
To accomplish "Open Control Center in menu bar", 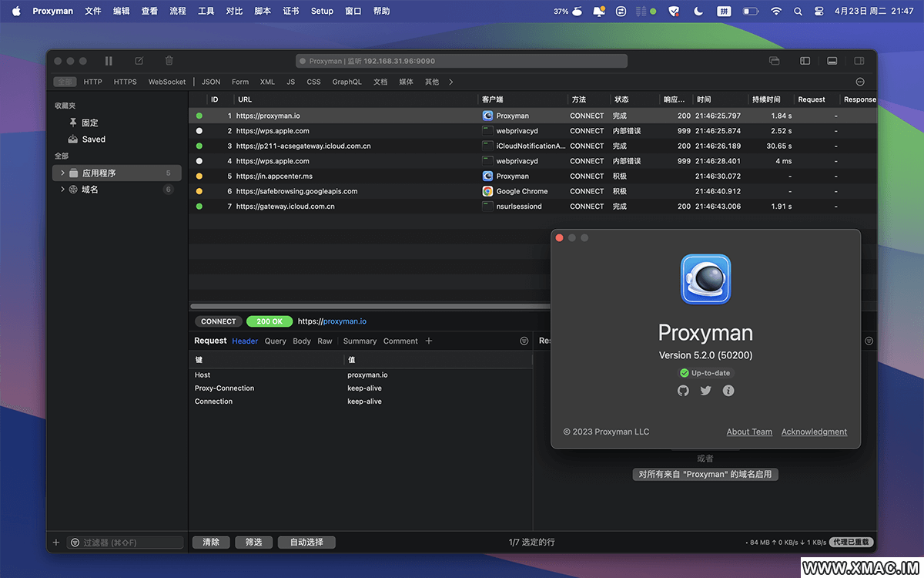I will tap(819, 12).
